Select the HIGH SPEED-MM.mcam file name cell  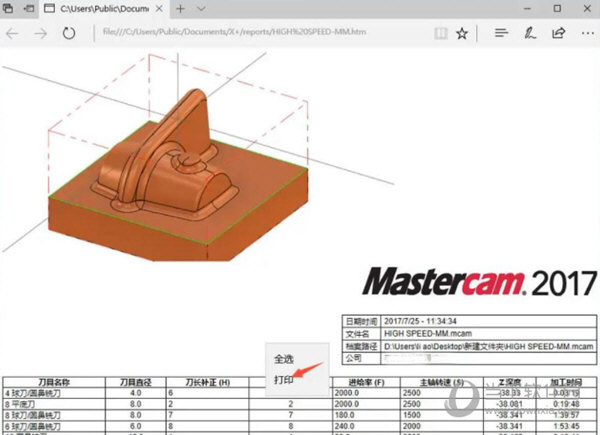[489, 334]
